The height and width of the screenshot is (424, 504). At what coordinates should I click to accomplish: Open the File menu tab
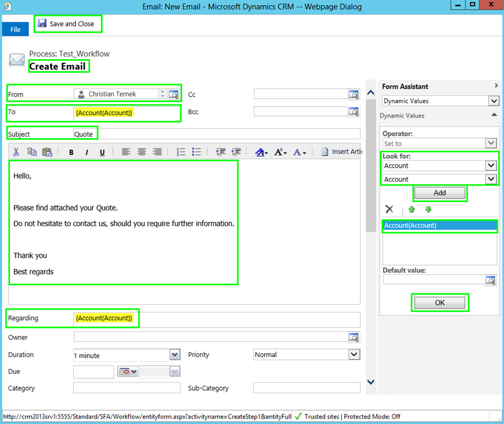click(x=15, y=30)
